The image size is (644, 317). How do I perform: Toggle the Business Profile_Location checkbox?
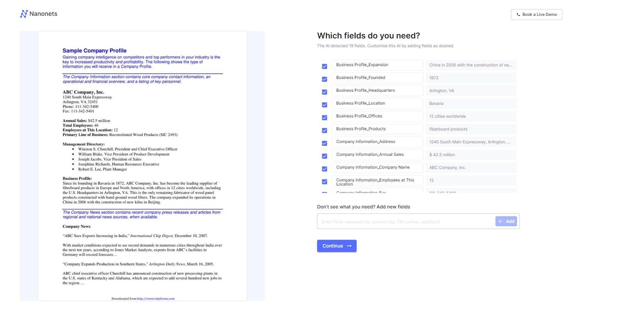tap(325, 105)
